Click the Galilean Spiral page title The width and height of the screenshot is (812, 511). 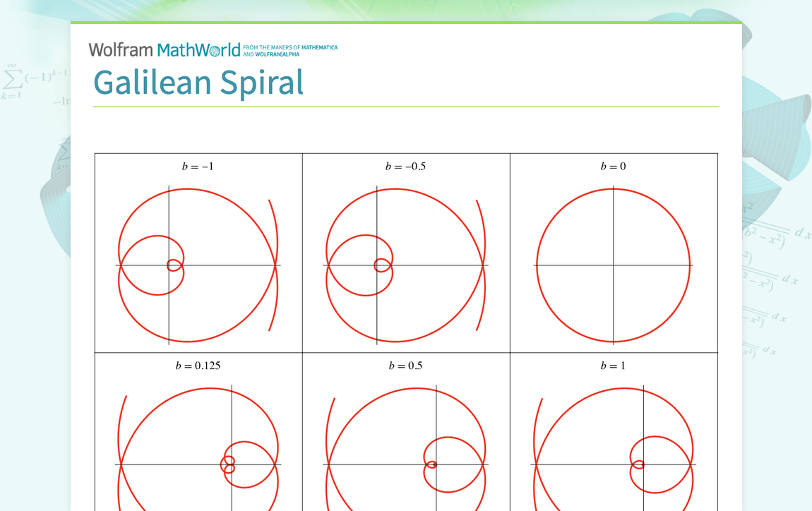[198, 83]
